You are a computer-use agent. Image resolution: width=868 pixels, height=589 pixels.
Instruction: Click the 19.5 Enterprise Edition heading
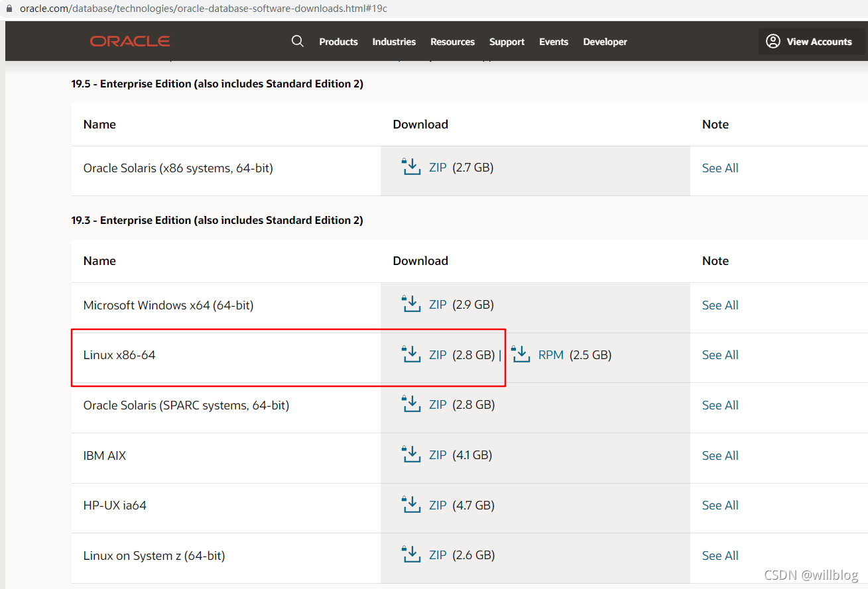pyautogui.click(x=217, y=83)
